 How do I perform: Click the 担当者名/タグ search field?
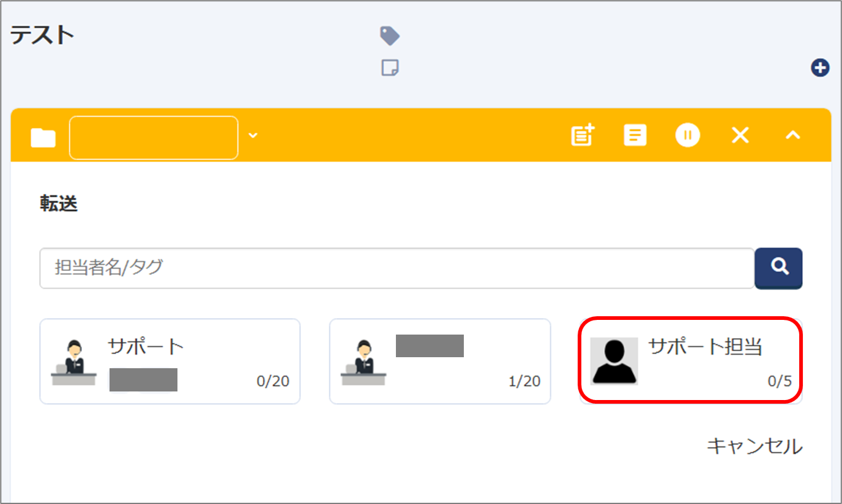click(x=397, y=268)
